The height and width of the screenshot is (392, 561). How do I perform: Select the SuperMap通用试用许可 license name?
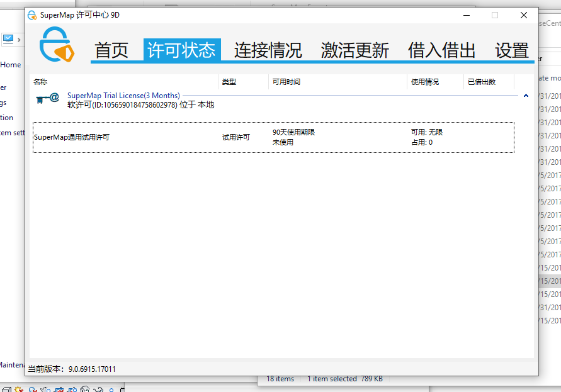[72, 137]
